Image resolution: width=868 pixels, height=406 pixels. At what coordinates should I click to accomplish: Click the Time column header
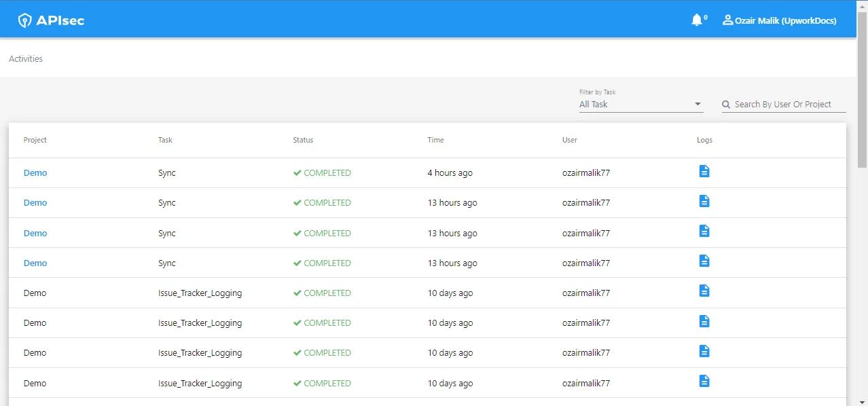[x=435, y=140]
